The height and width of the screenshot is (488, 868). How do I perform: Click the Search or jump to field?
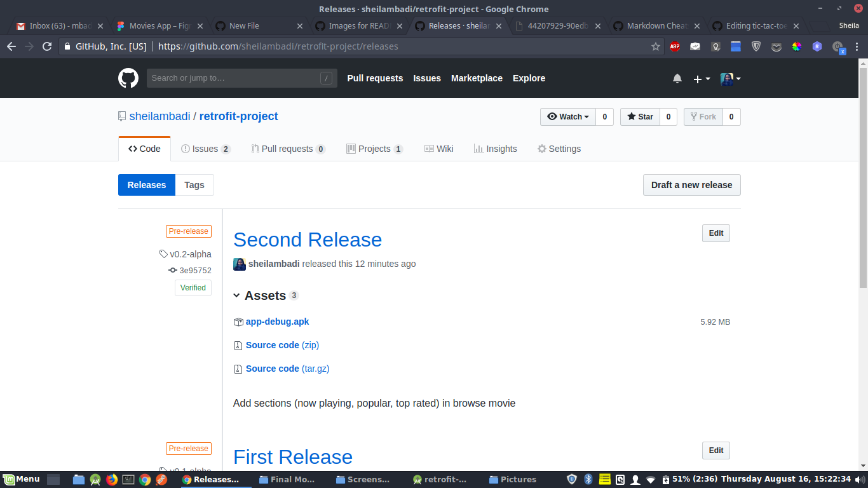pos(241,78)
